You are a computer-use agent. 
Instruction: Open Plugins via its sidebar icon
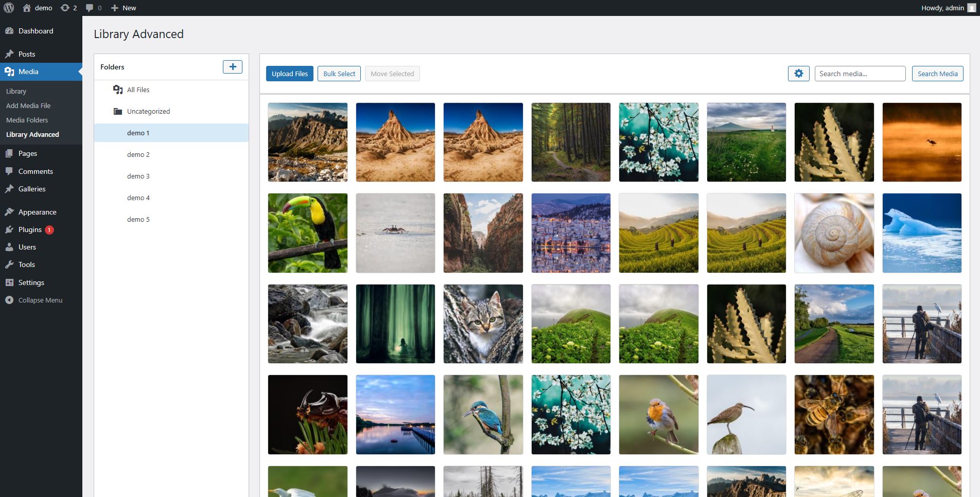coord(9,229)
